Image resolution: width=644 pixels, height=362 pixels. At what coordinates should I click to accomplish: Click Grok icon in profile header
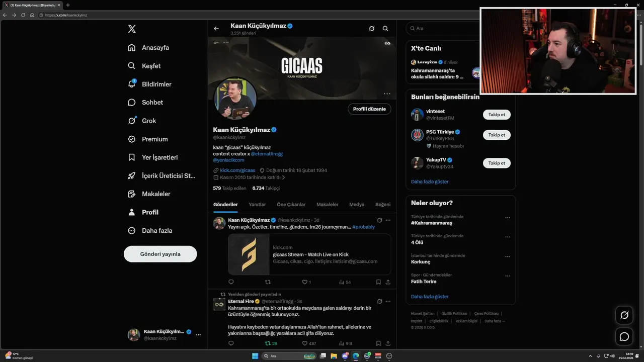(372, 29)
